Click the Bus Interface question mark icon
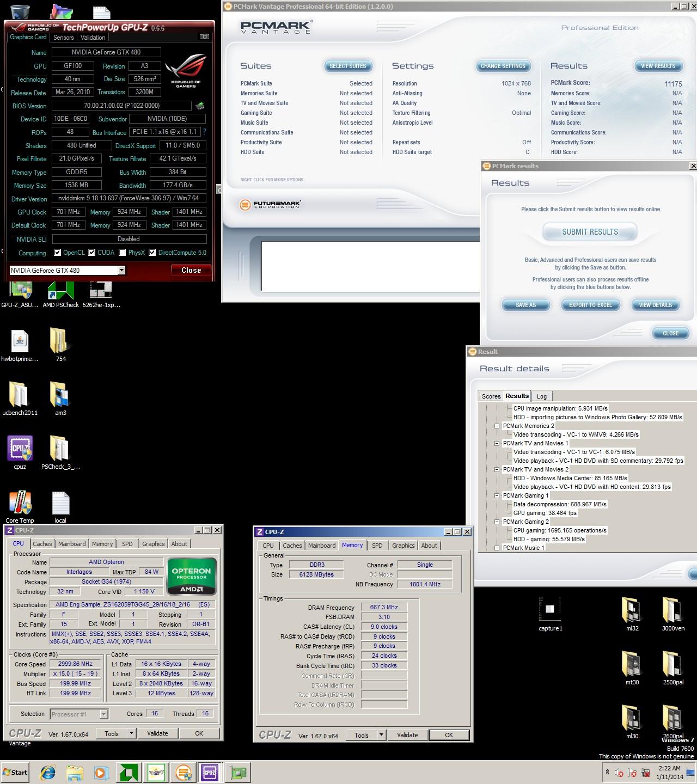 click(x=204, y=132)
